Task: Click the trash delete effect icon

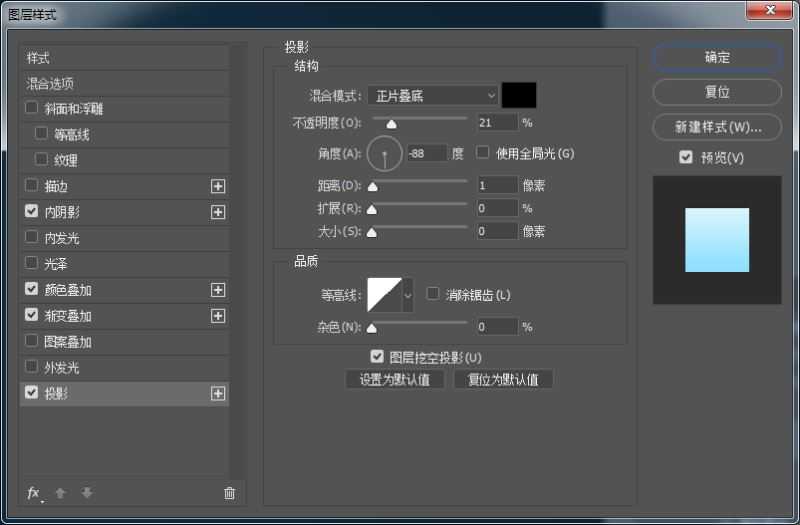Action: pos(229,493)
